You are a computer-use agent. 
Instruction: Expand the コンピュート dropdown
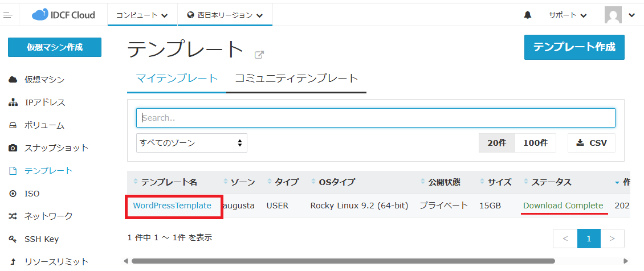pyautogui.click(x=142, y=15)
